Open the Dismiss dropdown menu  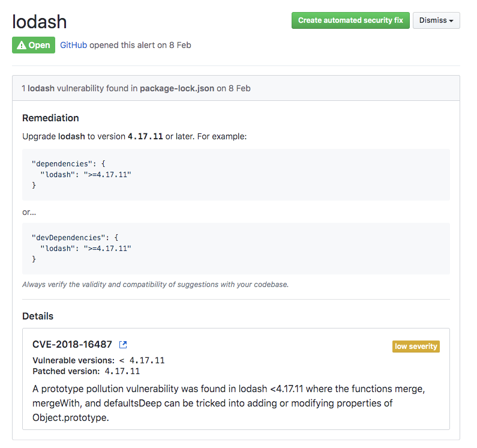[x=436, y=20]
